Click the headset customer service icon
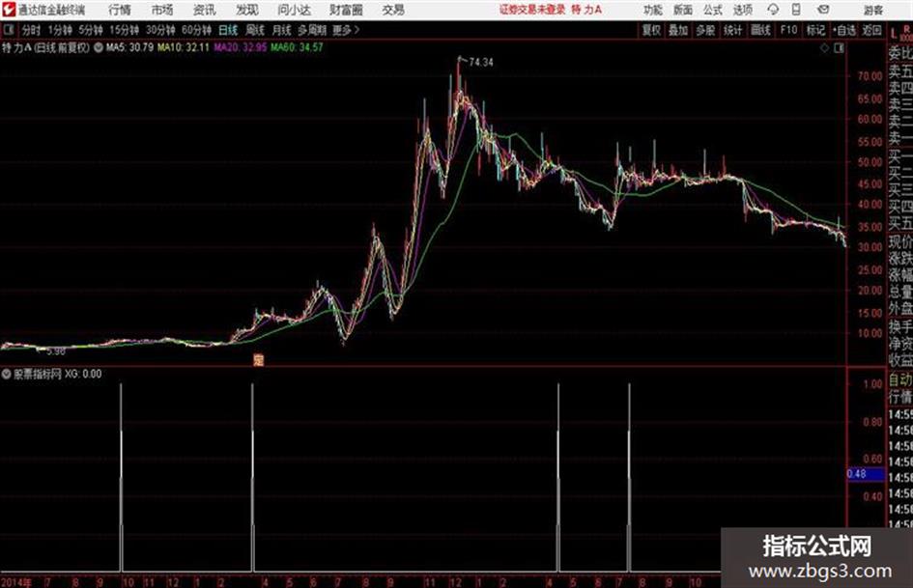 tap(773, 10)
